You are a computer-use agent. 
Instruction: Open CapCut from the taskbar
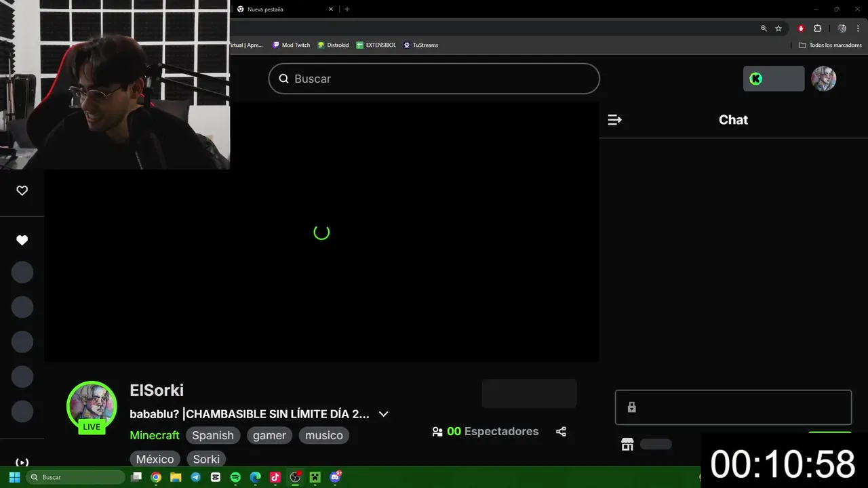[216, 477]
